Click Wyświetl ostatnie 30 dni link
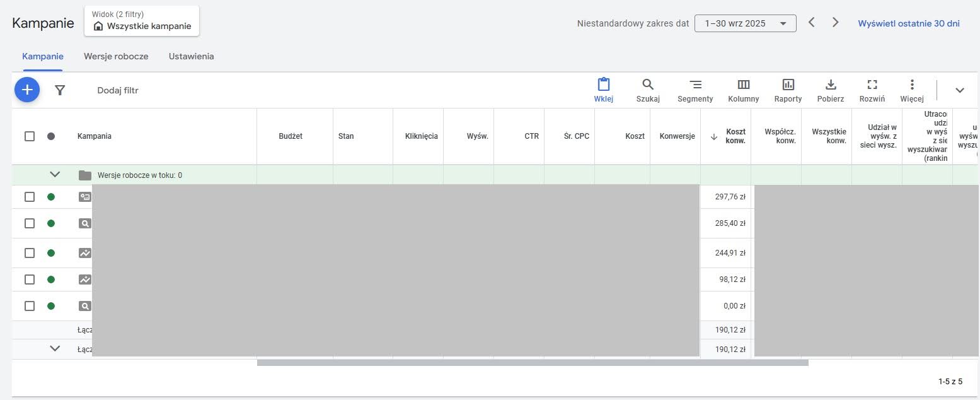Image resolution: width=980 pixels, height=400 pixels. 909,23
